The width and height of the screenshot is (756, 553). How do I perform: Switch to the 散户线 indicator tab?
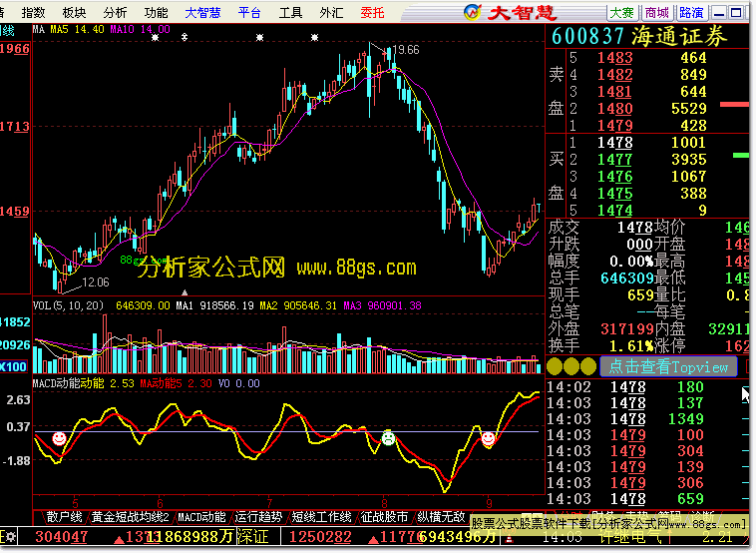(64, 517)
